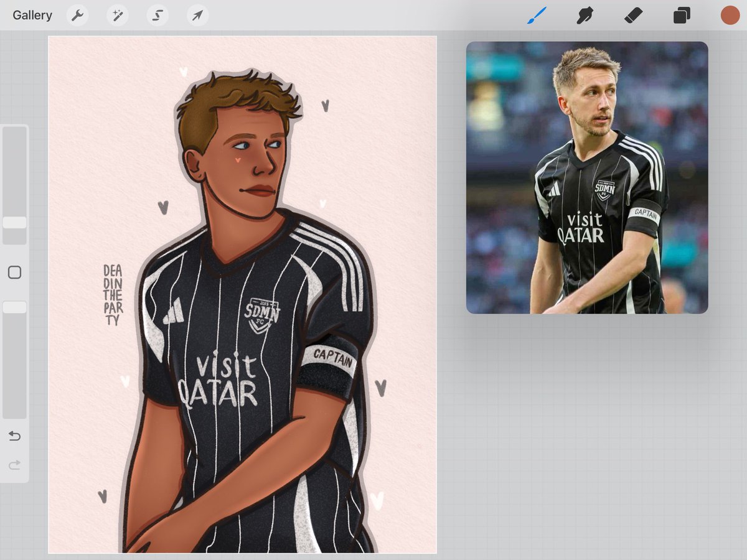This screenshot has width=747, height=560.
Task: Open the Selection tool
Action: tap(157, 16)
